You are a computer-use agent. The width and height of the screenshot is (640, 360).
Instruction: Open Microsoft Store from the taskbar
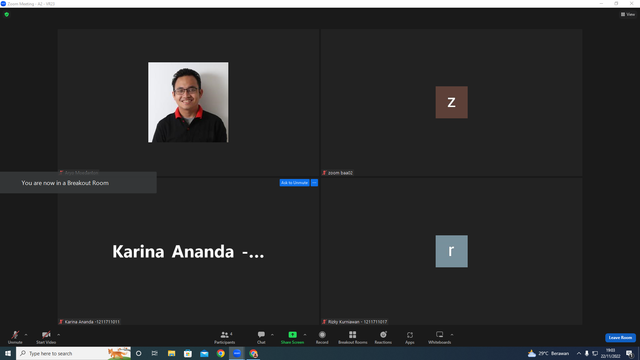tap(188, 353)
